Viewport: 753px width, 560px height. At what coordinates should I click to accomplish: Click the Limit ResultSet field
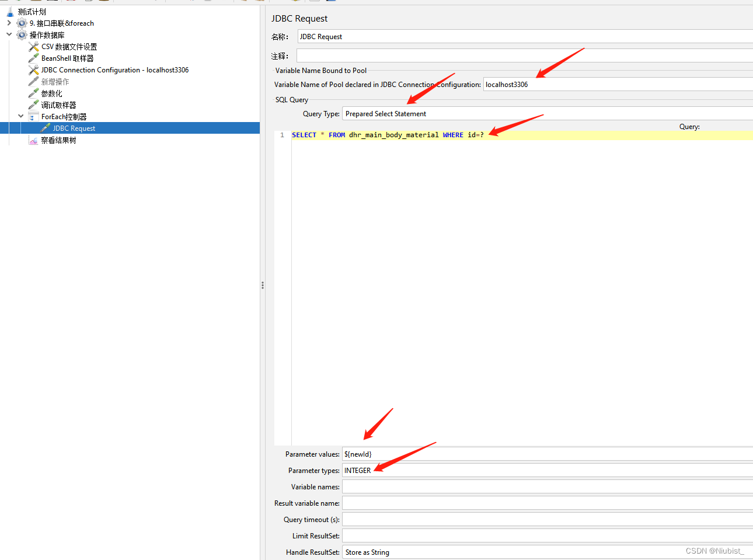[548, 535]
